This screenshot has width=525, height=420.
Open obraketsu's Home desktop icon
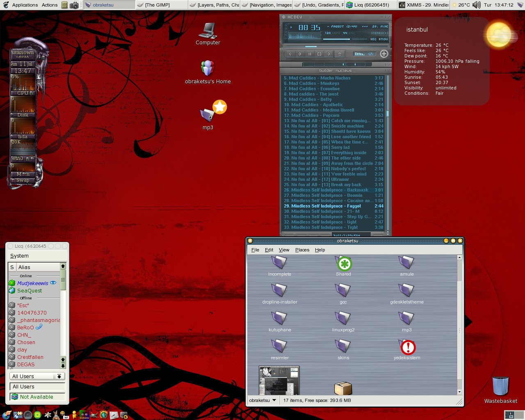[208, 72]
